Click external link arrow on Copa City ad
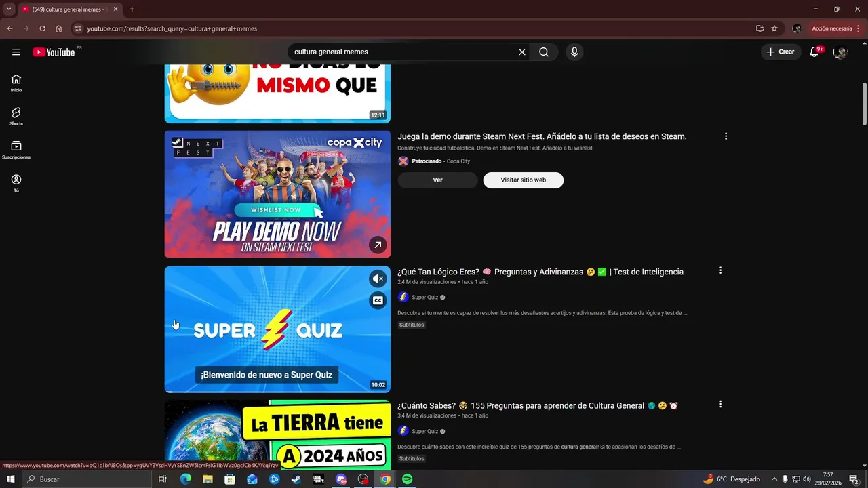This screenshot has height=488, width=868. 378,245
